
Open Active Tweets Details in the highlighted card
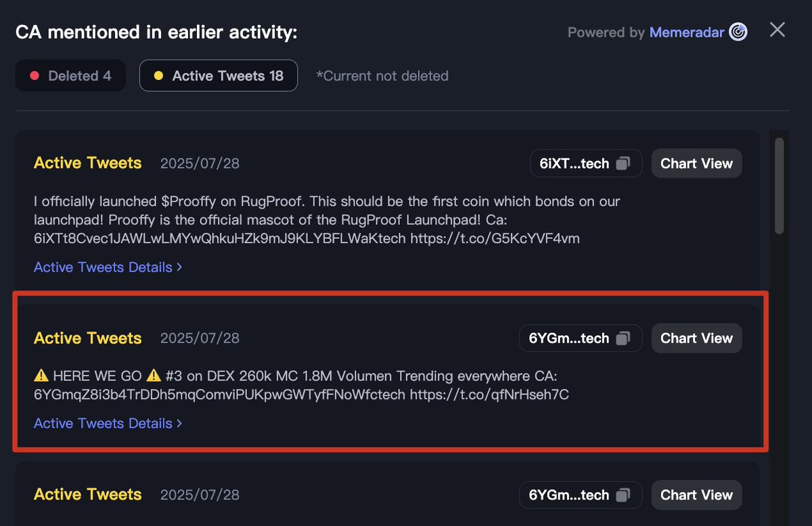click(108, 423)
